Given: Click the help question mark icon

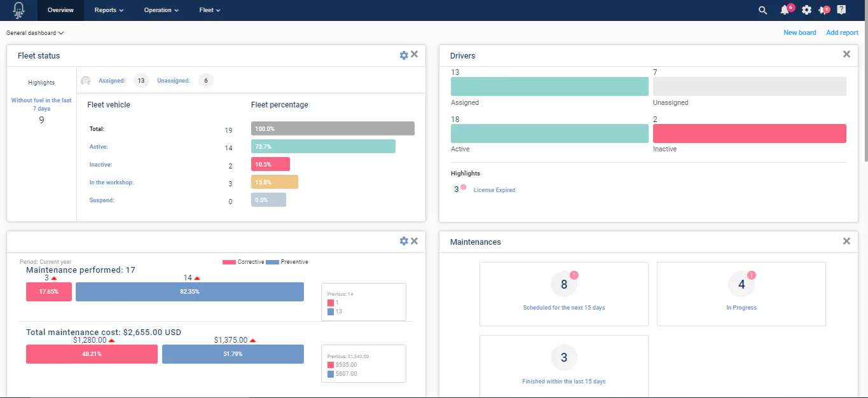Looking at the screenshot, I should (x=841, y=10).
